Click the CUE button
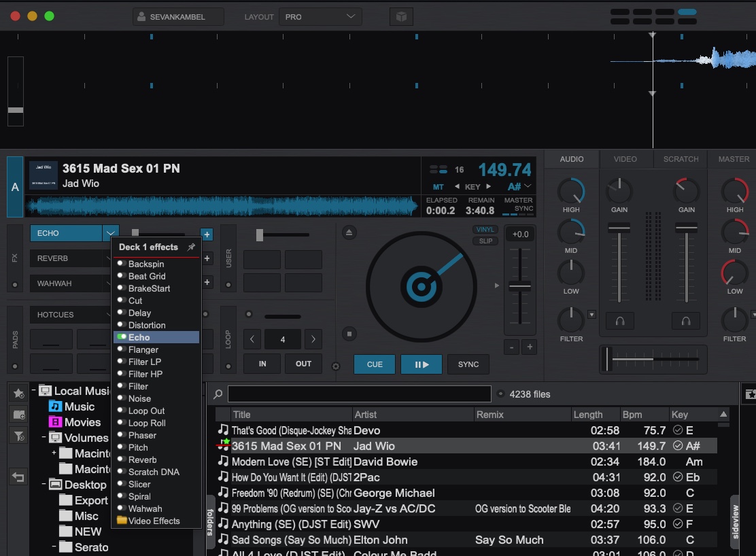Viewport: 756px width, 556px height. 375,364
